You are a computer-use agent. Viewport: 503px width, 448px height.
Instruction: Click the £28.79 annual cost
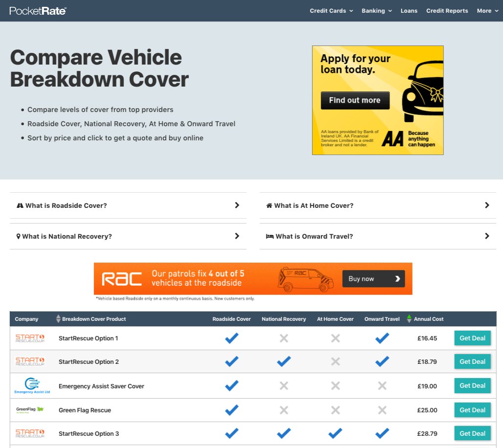click(427, 433)
